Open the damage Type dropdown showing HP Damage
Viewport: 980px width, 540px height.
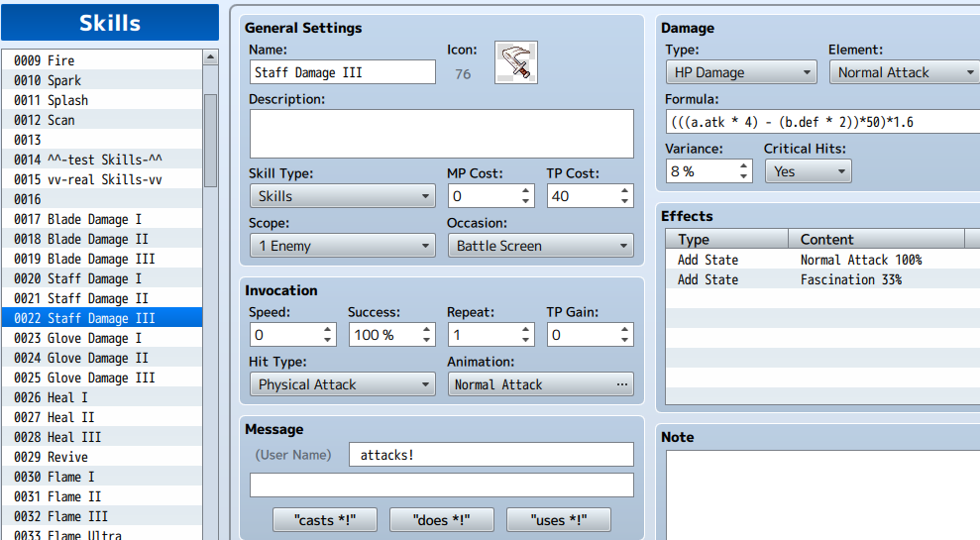[x=741, y=72]
